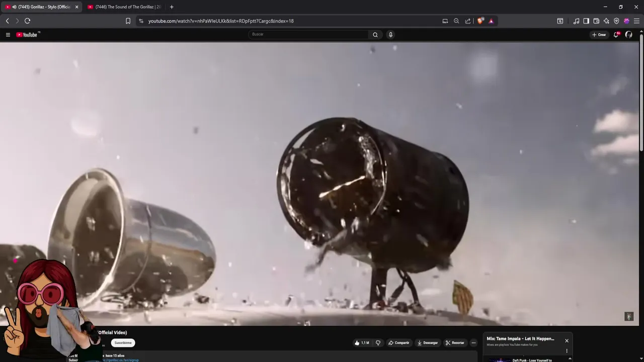Open the media control music note icon
This screenshot has height=362, width=644.
pos(576,21)
